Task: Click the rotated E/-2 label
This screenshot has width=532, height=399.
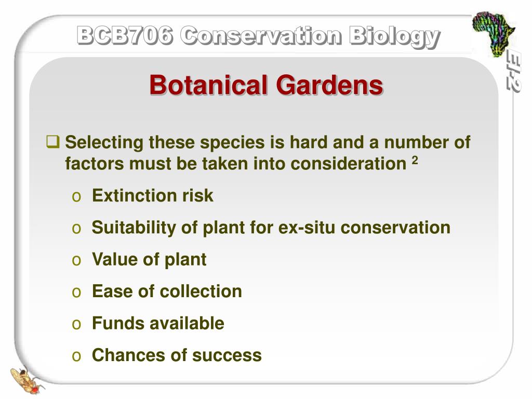Action: pos(512,71)
